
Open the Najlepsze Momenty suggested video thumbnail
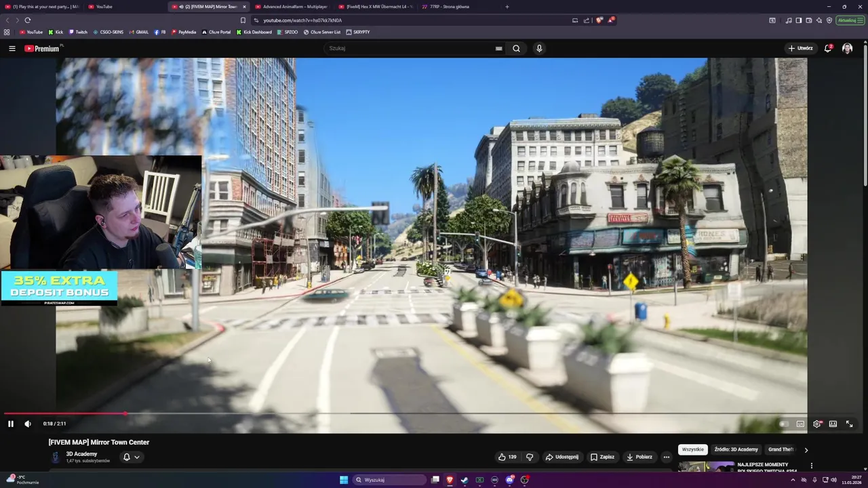pyautogui.click(x=706, y=466)
